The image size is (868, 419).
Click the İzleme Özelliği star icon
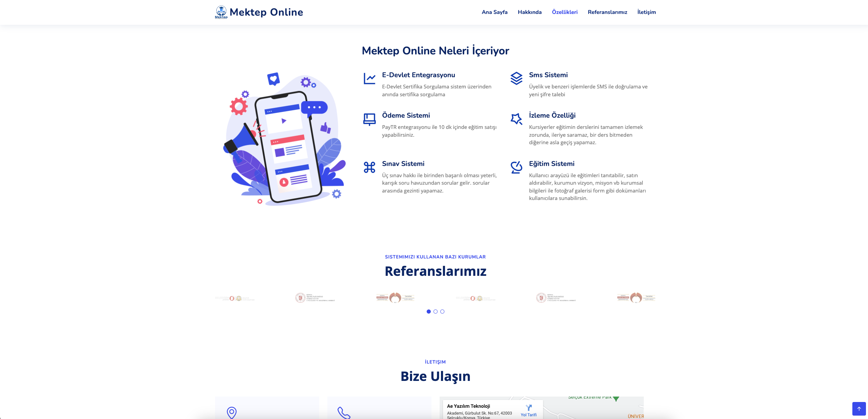point(516,119)
